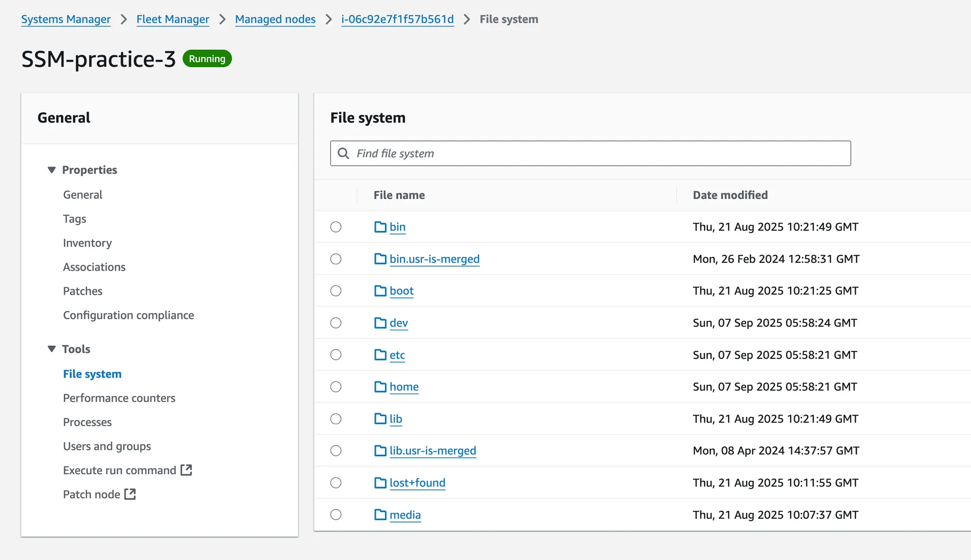Click the folder icon beside lost+found
971x560 pixels.
pos(380,483)
